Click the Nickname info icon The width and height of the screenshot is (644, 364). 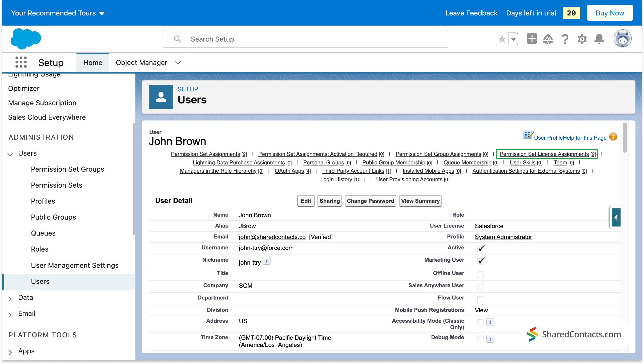pos(267,261)
